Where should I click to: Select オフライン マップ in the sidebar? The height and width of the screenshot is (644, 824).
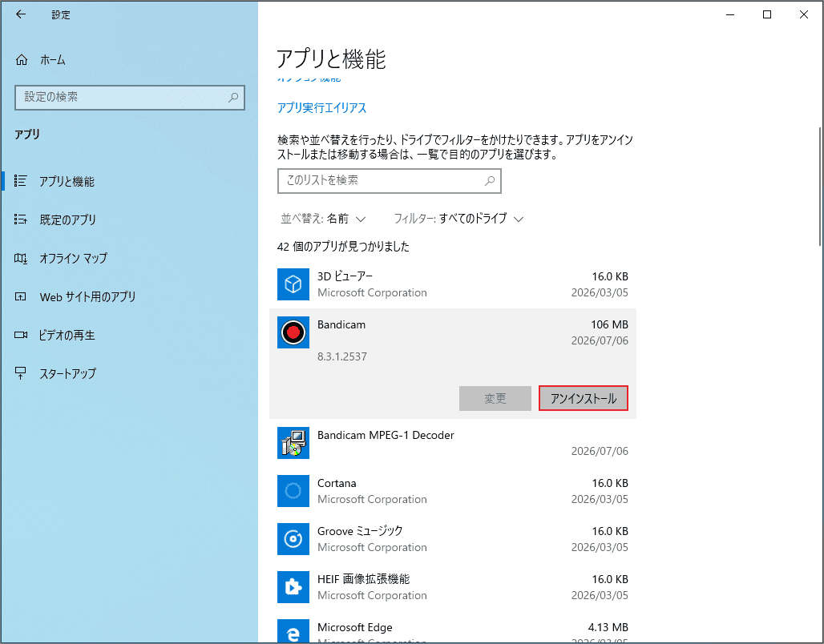pos(74,258)
